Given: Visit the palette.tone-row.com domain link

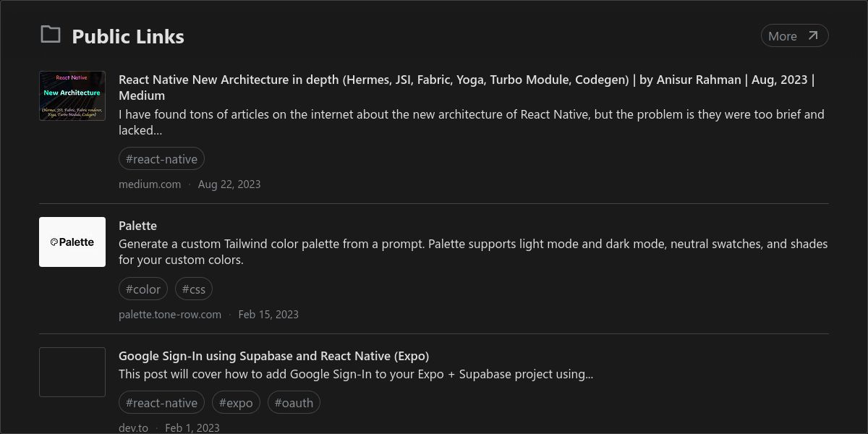Looking at the screenshot, I should point(170,315).
